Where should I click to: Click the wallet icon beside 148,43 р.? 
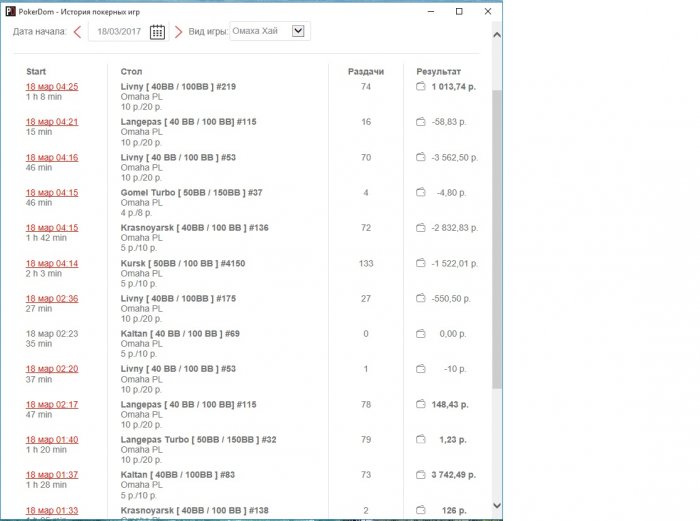coord(421,404)
